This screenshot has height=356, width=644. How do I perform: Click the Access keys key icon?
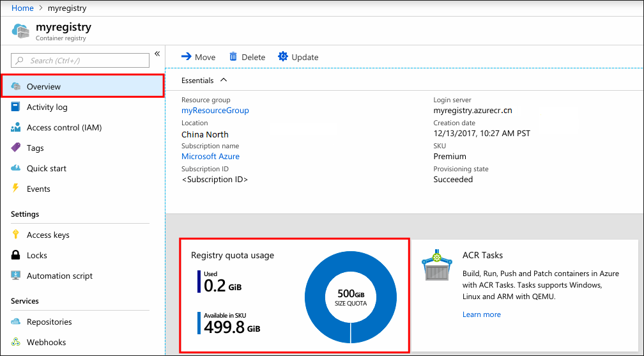(x=16, y=235)
